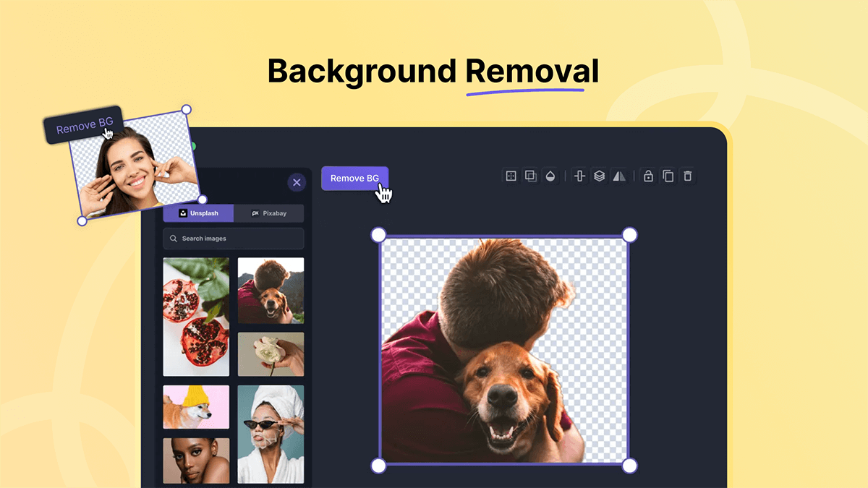
Task: Delete the image with the trash icon
Action: (x=688, y=176)
